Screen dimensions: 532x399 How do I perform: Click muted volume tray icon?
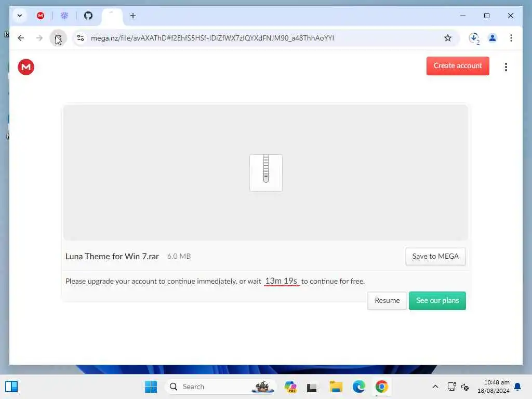(x=465, y=387)
